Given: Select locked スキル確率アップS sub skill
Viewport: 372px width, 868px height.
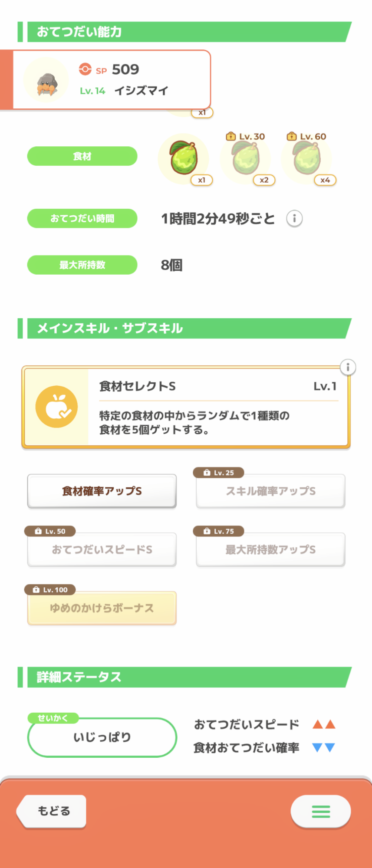Looking at the screenshot, I should point(270,491).
